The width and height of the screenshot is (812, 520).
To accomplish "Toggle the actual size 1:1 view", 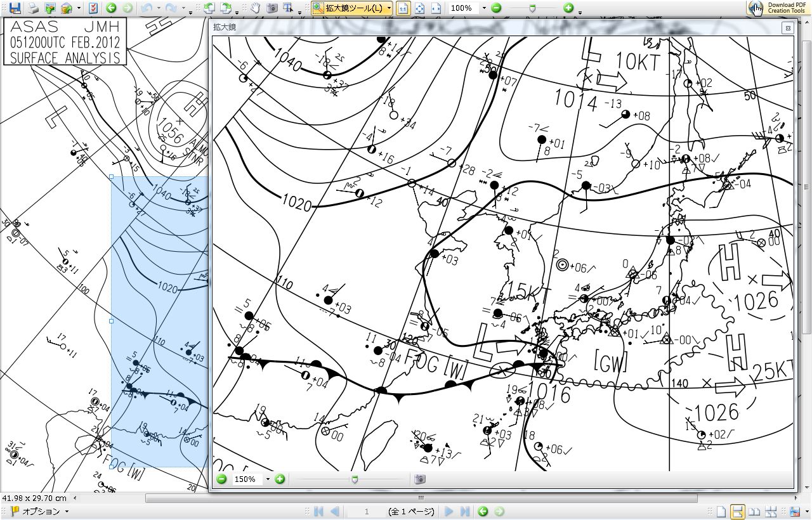I will click(x=403, y=8).
